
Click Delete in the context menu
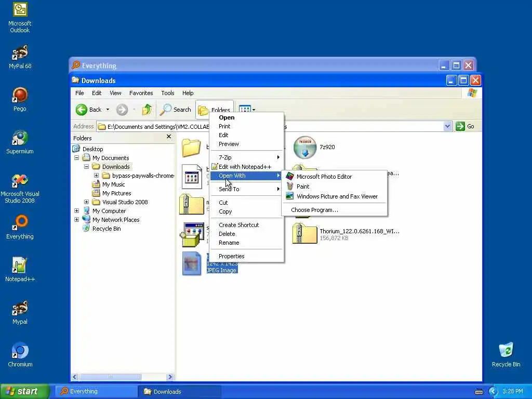247,234
